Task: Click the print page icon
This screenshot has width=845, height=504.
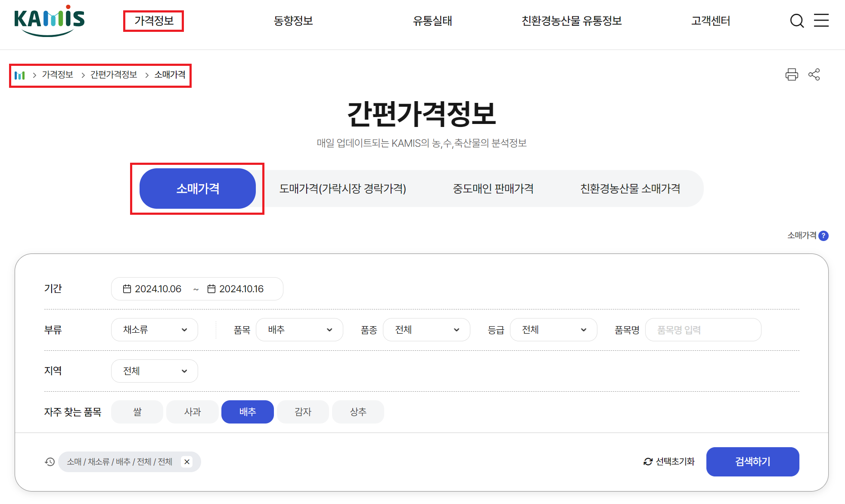Action: click(x=791, y=74)
